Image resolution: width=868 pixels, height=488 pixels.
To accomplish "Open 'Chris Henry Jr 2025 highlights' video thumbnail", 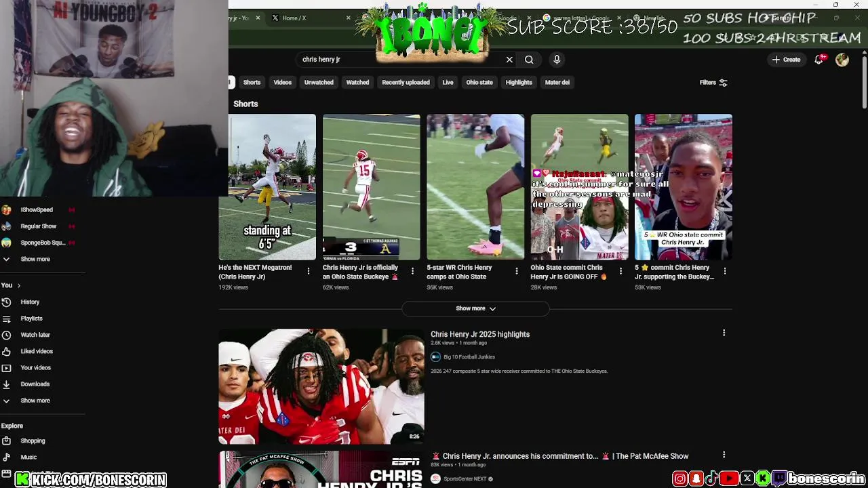I will coord(321,386).
